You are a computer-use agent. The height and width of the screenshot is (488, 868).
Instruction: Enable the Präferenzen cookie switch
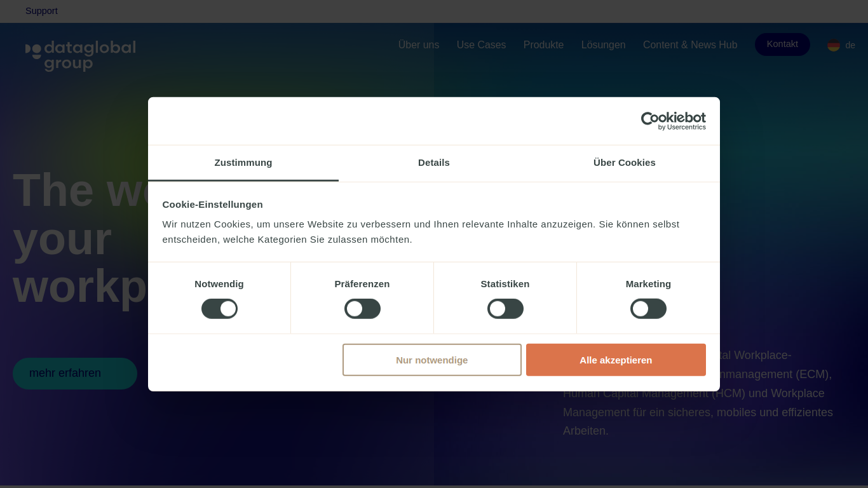pyautogui.click(x=362, y=309)
